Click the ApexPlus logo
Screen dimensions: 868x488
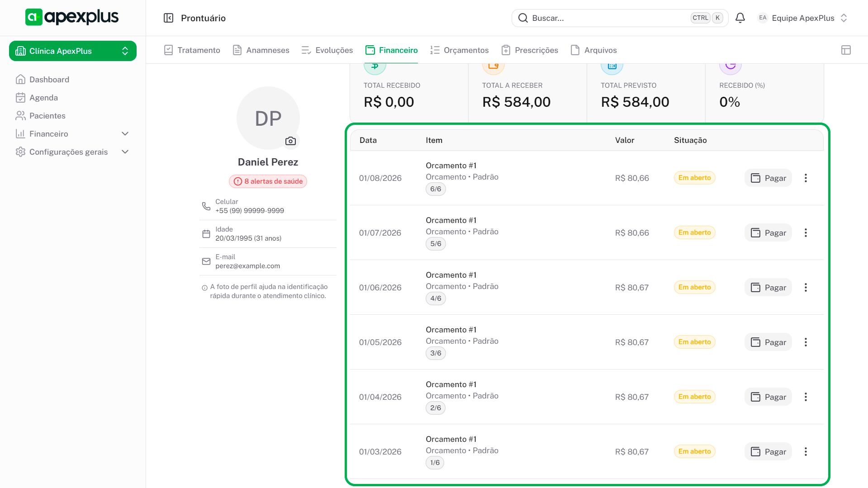[x=72, y=17]
